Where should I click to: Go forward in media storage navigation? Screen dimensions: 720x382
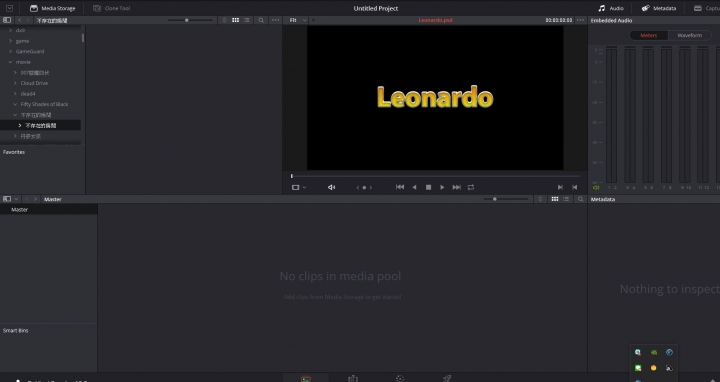28,20
